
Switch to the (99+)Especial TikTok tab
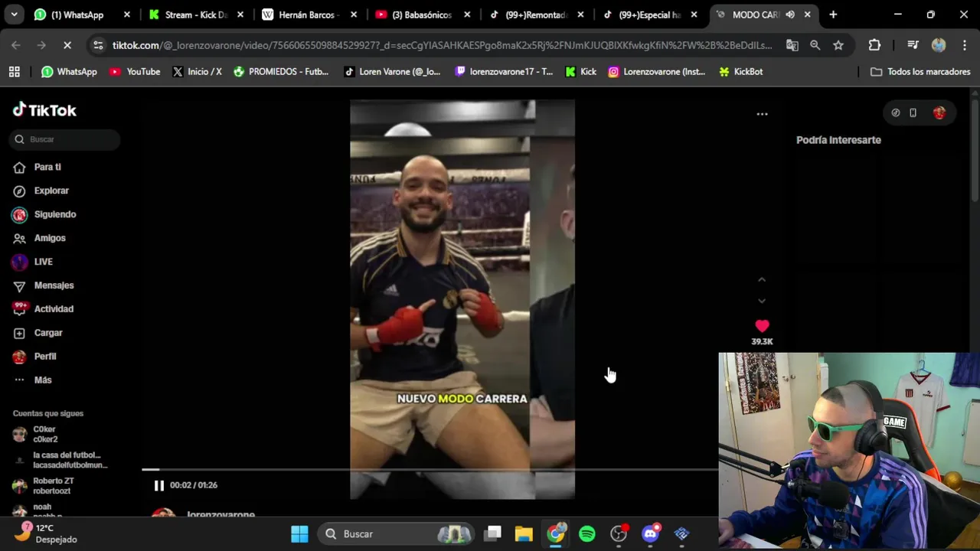(x=648, y=15)
